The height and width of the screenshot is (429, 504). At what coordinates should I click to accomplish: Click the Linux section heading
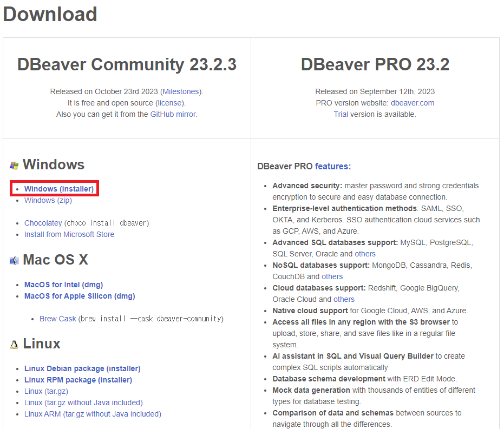click(x=42, y=344)
